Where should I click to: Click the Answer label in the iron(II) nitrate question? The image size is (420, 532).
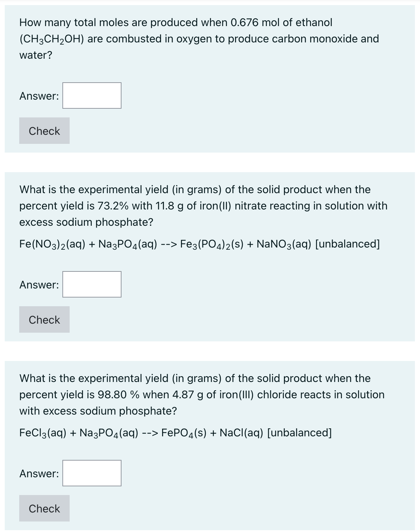[x=39, y=285]
